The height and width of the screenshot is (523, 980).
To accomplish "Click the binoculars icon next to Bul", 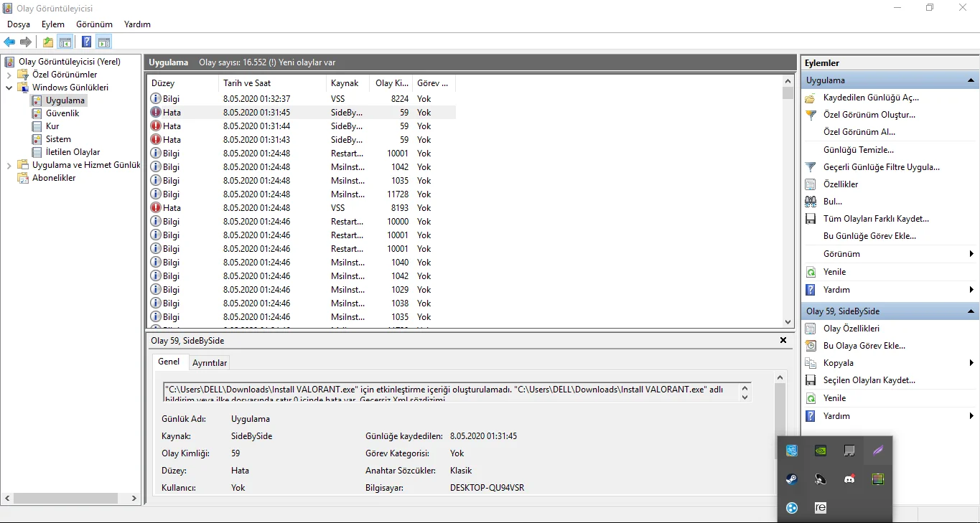I will [x=811, y=202].
